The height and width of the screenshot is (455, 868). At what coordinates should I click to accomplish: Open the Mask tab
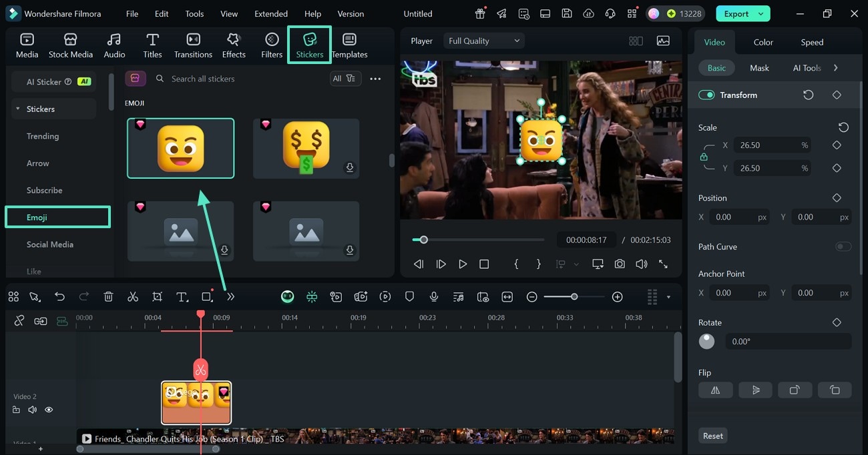[x=758, y=67]
